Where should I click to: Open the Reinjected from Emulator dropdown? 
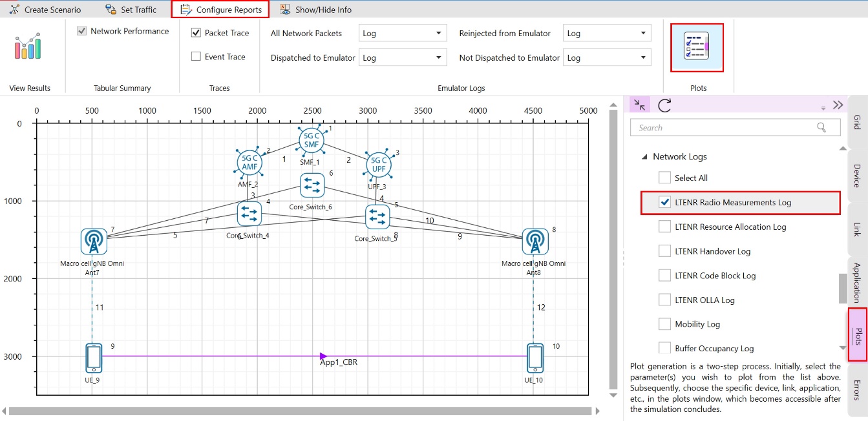pyautogui.click(x=608, y=34)
